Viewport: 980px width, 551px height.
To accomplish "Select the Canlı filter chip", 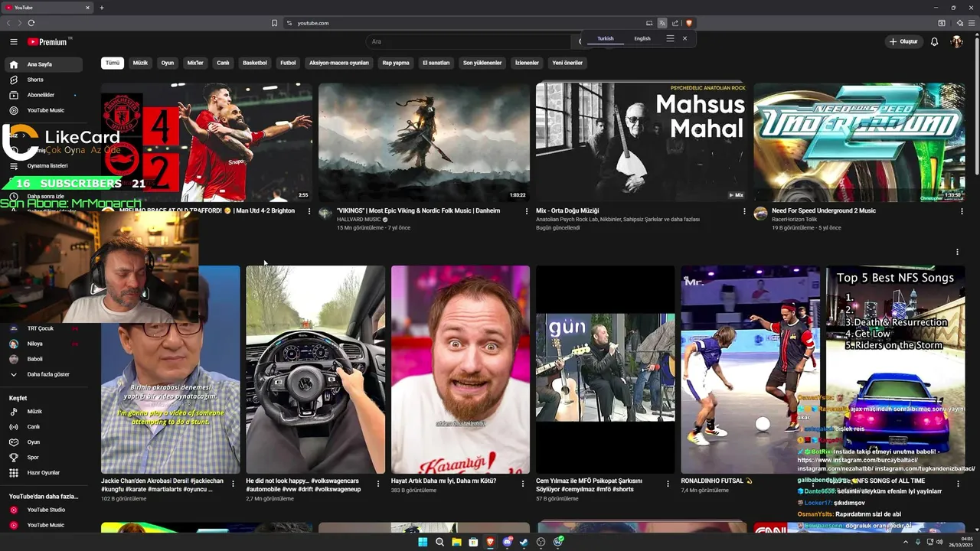I will coord(223,63).
